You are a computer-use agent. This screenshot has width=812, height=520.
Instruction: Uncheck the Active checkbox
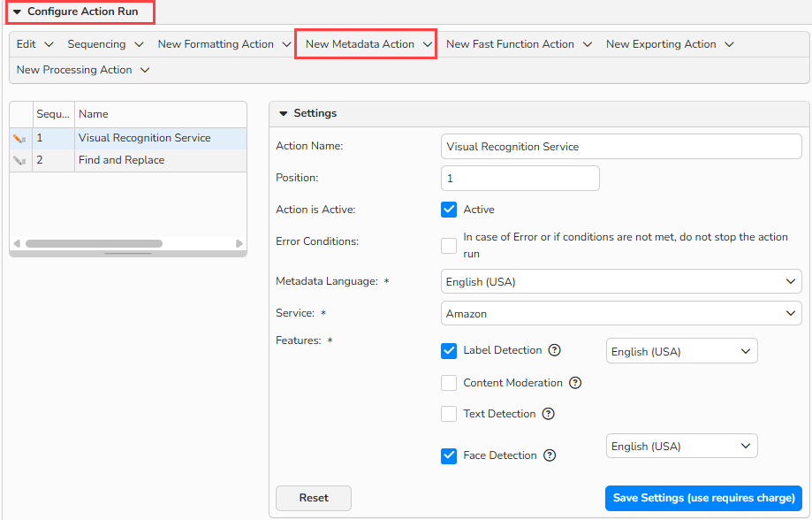pyautogui.click(x=449, y=210)
